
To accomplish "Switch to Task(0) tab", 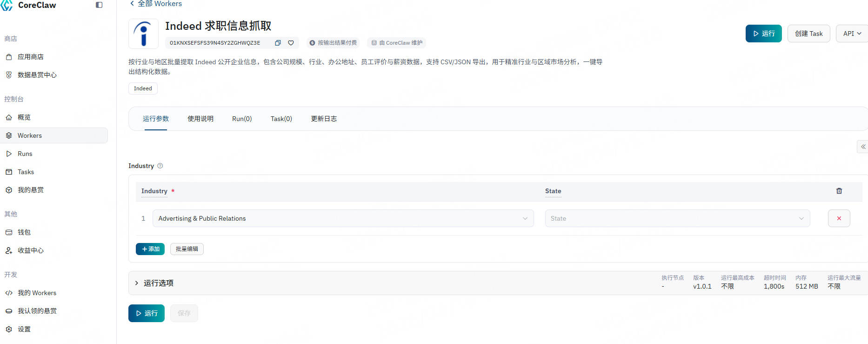I will [x=281, y=119].
